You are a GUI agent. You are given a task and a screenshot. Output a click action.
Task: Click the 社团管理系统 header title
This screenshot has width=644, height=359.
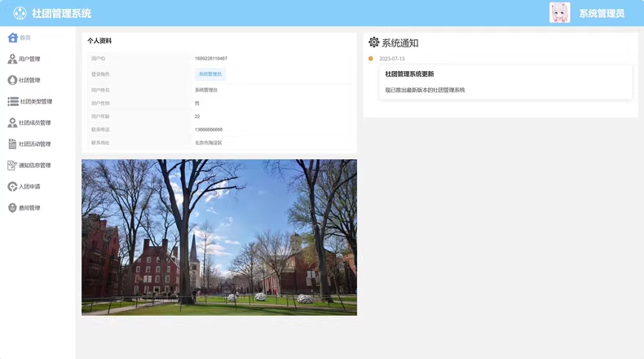(x=62, y=14)
